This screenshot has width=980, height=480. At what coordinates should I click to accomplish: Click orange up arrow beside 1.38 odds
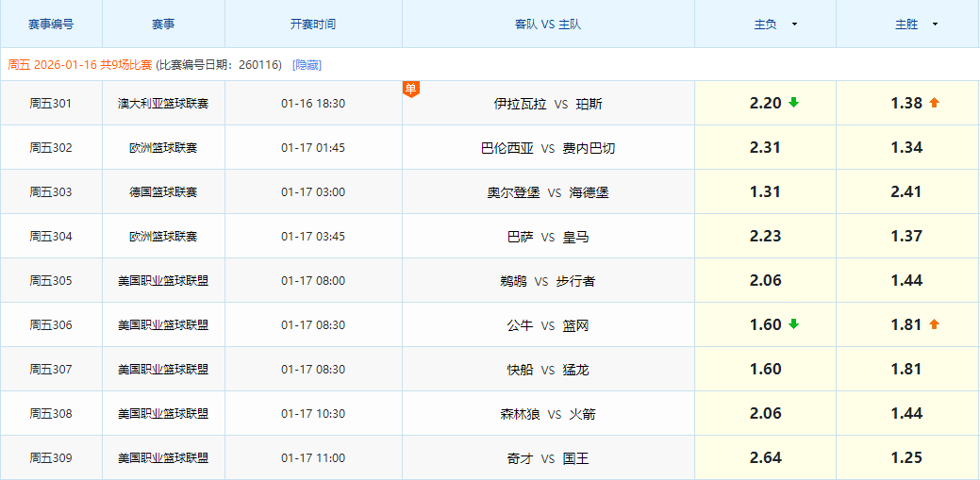[935, 103]
